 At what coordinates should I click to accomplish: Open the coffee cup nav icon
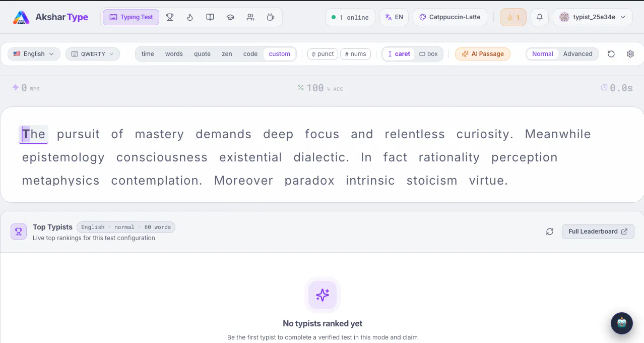click(x=271, y=17)
